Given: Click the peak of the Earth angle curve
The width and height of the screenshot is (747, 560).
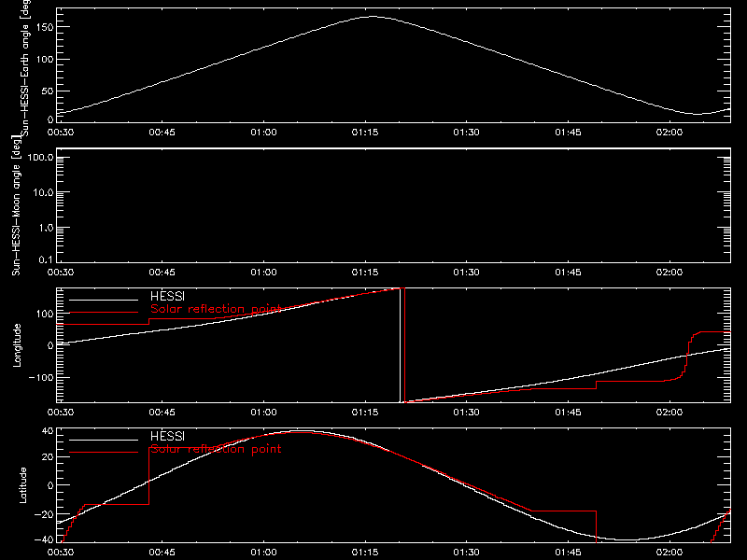Looking at the screenshot, I should click(x=372, y=17).
